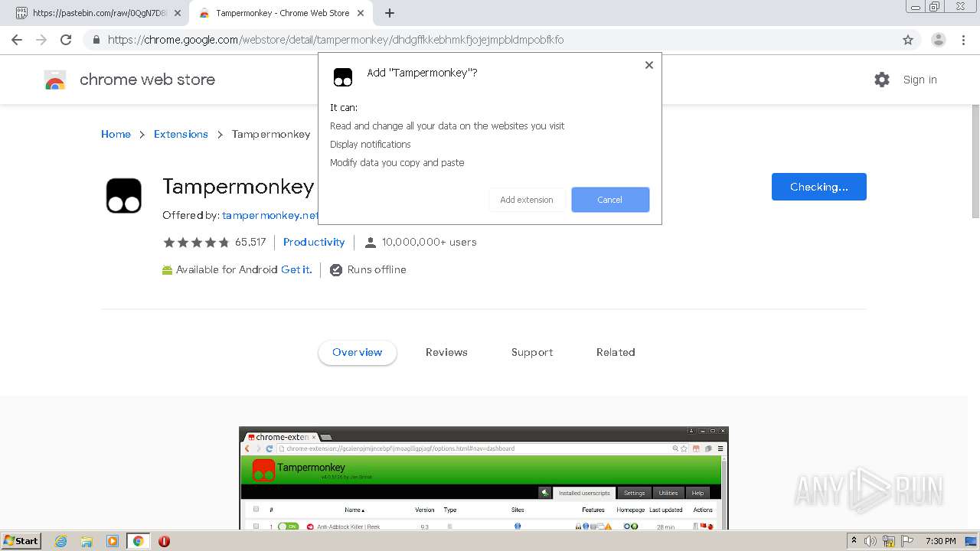Show hidden tray icons arrow
The image size is (980, 551).
pos(854,541)
